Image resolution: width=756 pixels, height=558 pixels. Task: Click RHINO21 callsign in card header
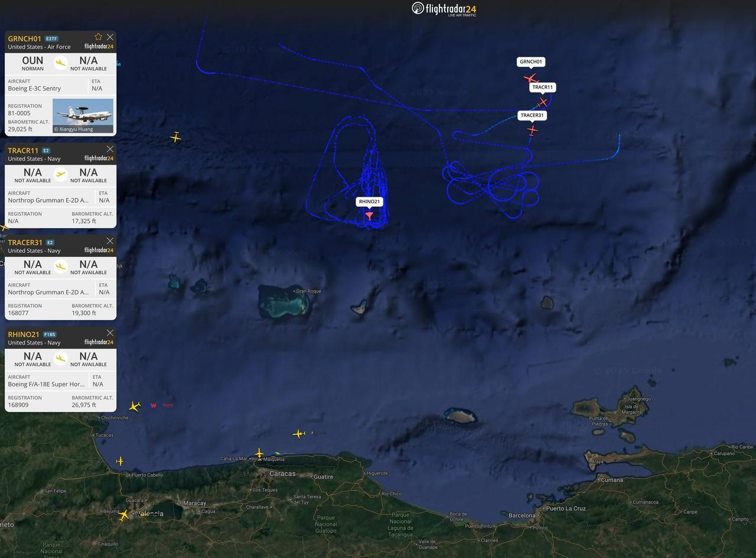24,335
